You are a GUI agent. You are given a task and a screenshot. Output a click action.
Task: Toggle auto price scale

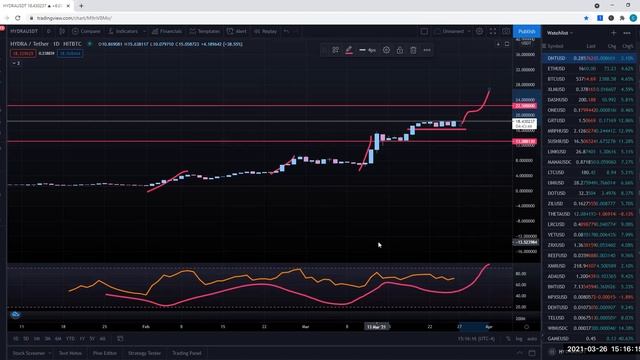[531, 339]
